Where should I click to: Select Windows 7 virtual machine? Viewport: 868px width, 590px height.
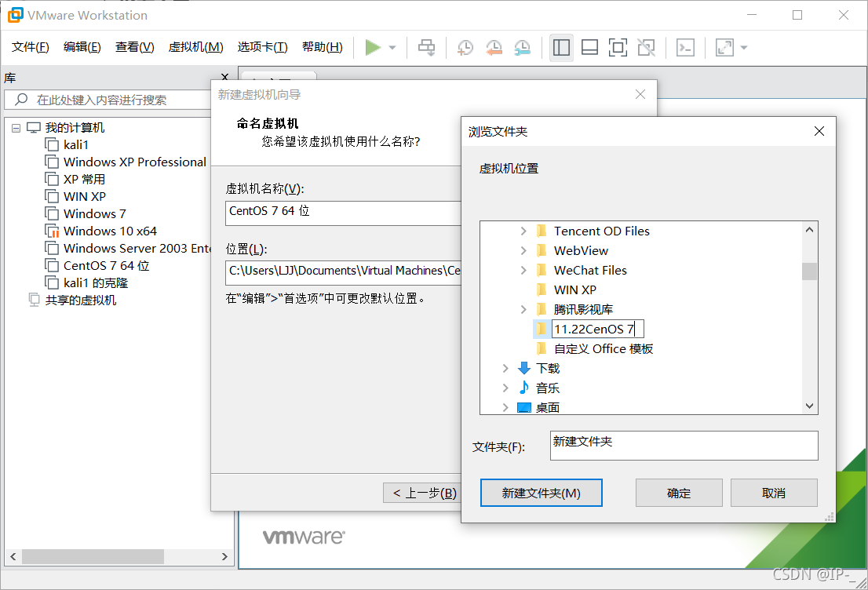(95, 213)
